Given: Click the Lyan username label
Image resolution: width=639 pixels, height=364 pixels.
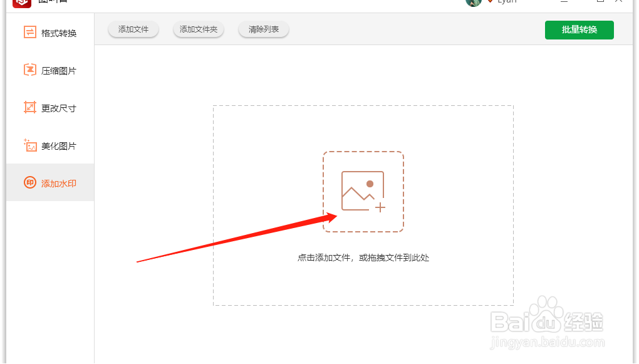Looking at the screenshot, I should [507, 2].
